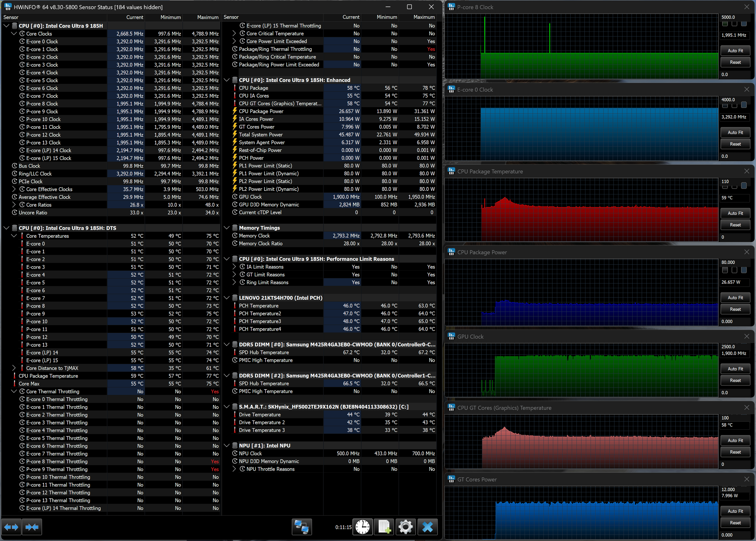Close the GPU Clock graph window
Screen dimensions: 756x541
pos(747,337)
